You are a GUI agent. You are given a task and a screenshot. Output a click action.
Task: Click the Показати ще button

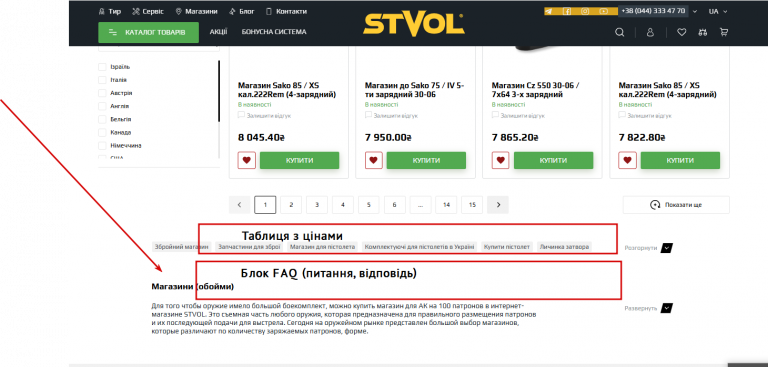[x=676, y=205]
